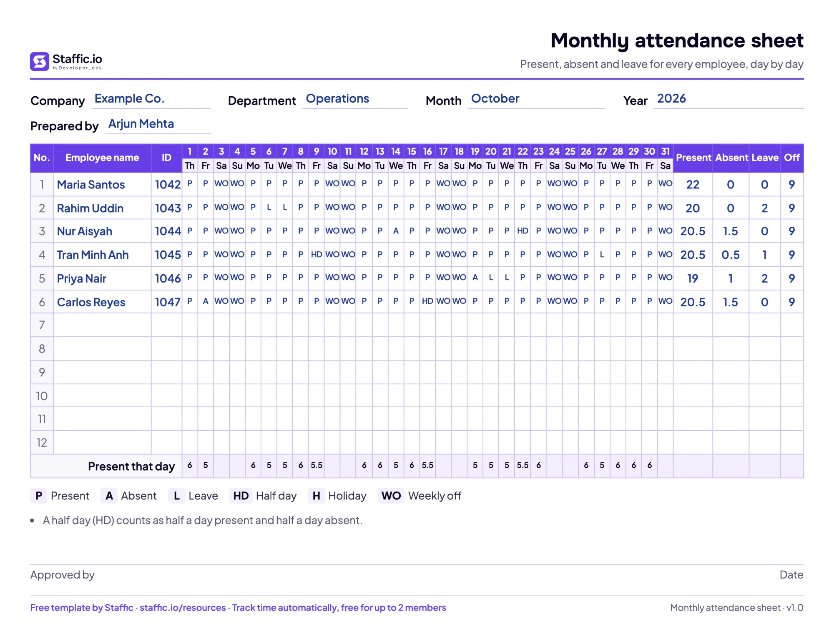Select employee name 'Rahim Uddin'
834x644 pixels.
click(x=90, y=208)
